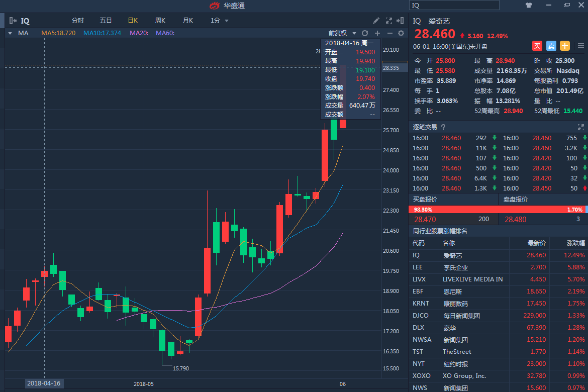Select the 日K daily candlestick tab
This screenshot has height=392, width=588.
tap(133, 21)
